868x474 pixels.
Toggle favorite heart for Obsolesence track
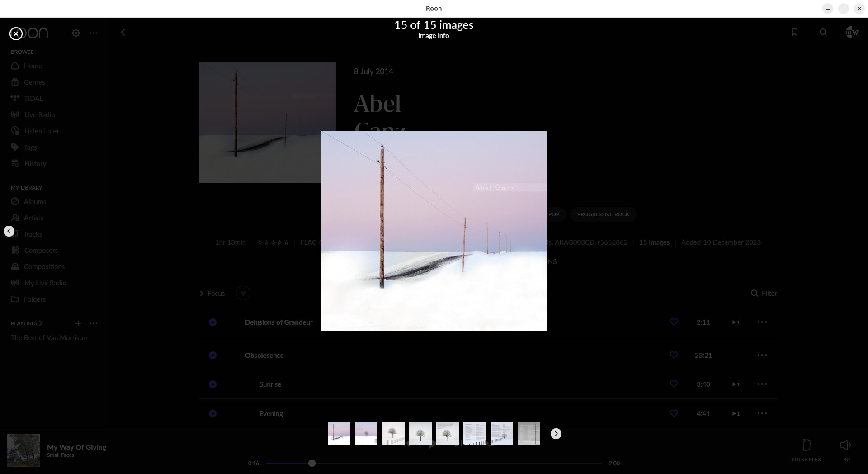click(x=674, y=355)
